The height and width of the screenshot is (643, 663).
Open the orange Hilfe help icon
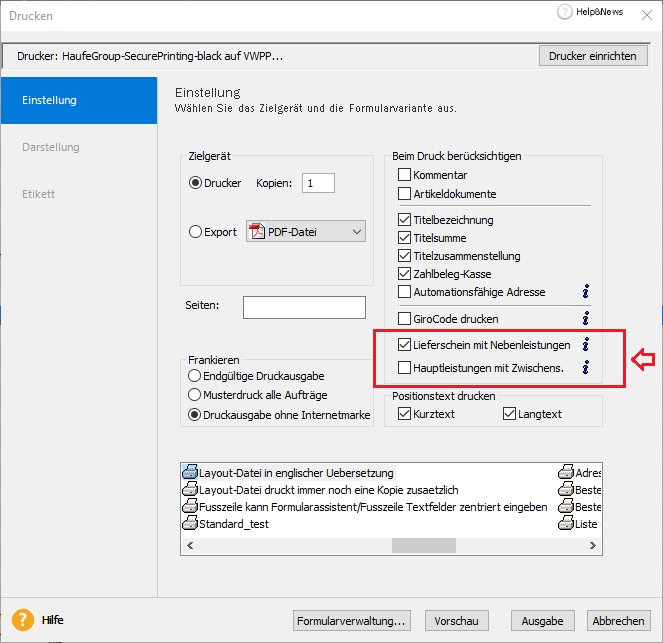23,620
